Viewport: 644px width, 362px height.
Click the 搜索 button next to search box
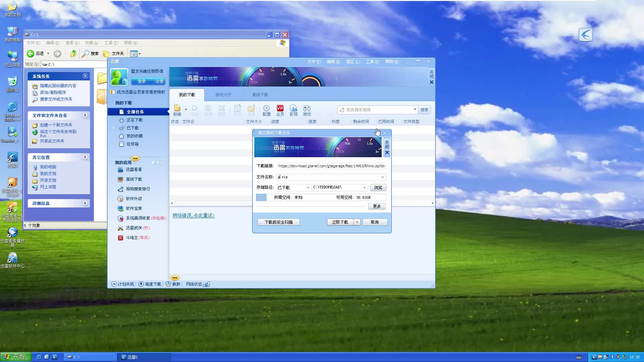coord(424,110)
